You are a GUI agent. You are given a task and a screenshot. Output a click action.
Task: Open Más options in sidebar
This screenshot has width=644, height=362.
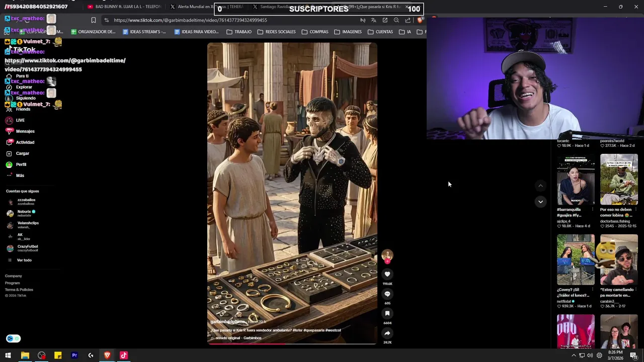click(x=15, y=175)
